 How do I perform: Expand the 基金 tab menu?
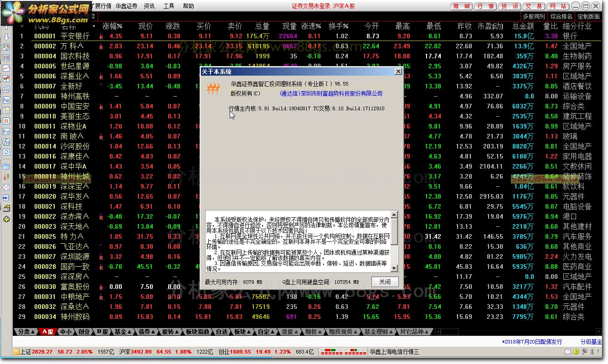[x=123, y=332]
